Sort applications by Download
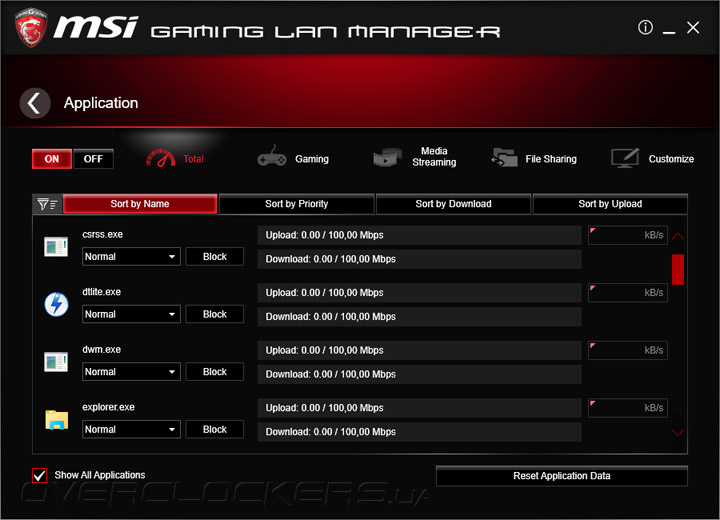The image size is (720, 520). click(x=453, y=204)
